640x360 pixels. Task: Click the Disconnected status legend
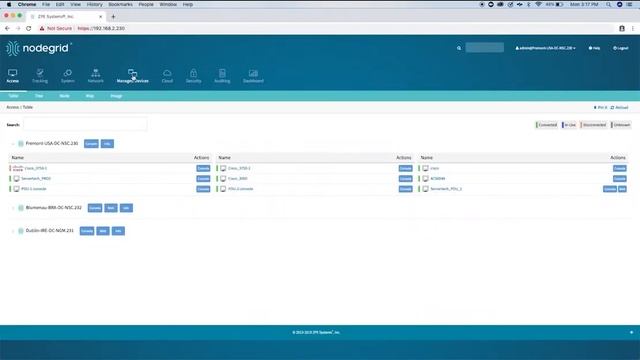click(593, 125)
